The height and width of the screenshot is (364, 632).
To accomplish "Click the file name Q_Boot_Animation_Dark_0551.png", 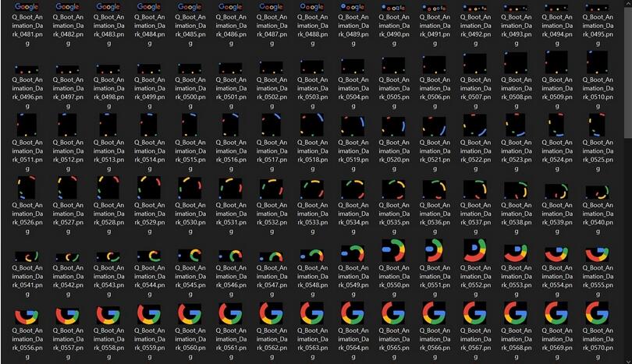I will (435, 281).
